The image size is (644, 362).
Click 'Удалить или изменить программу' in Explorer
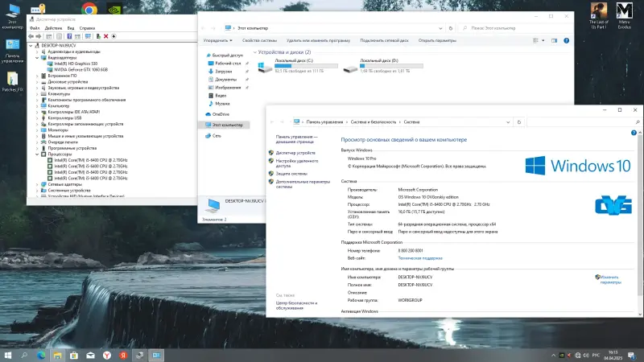pyautogui.click(x=318, y=41)
